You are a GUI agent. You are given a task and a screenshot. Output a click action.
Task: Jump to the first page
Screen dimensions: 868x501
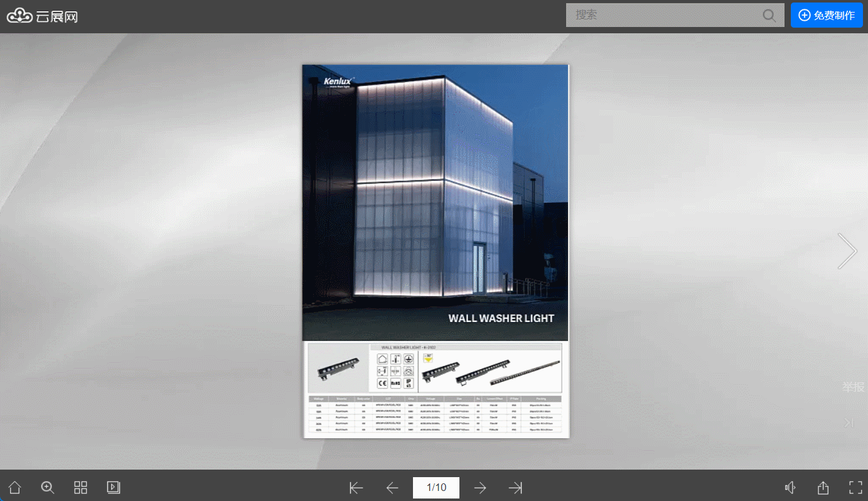pos(356,488)
